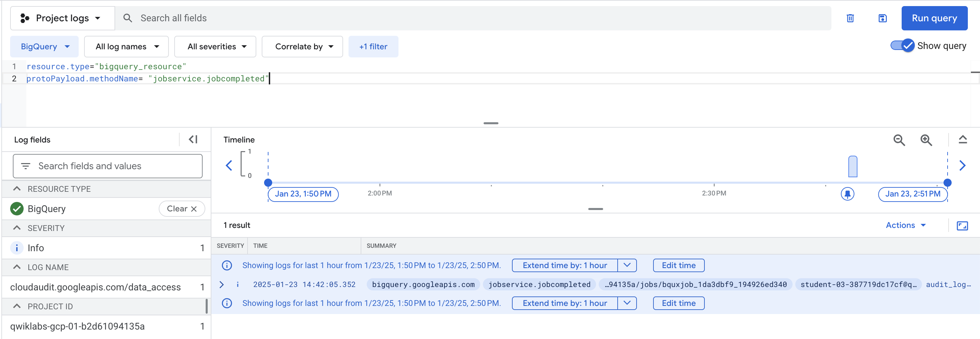
Task: Collapse the timeline histogram chart
Action: (x=963, y=139)
